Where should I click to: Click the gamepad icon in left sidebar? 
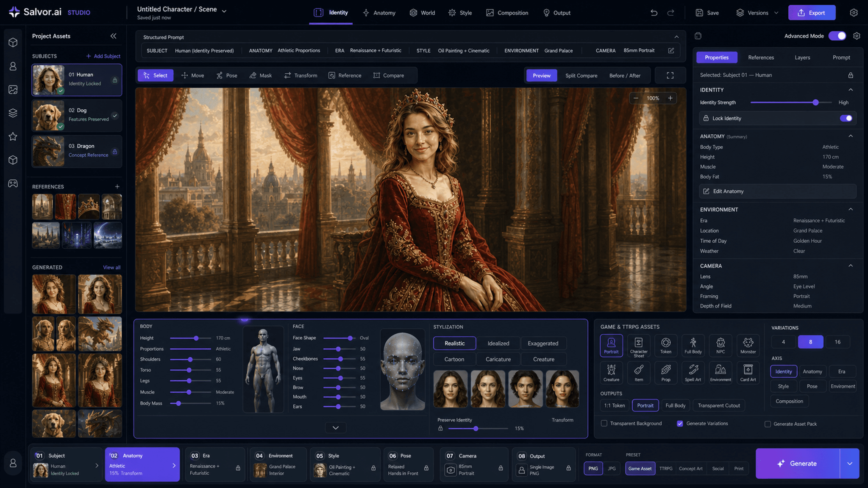[13, 183]
